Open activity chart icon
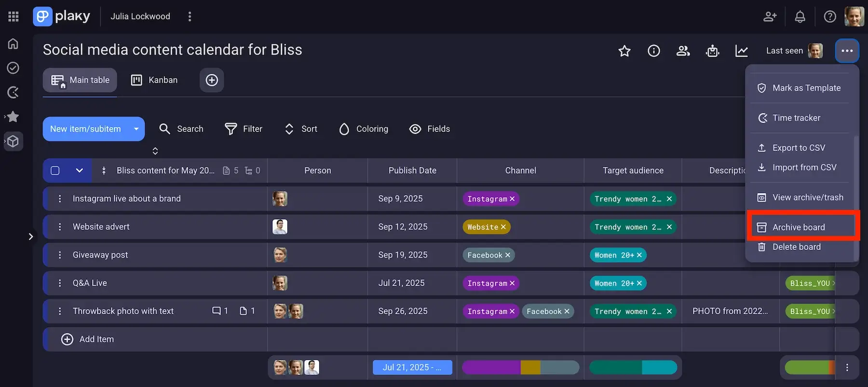 [742, 51]
